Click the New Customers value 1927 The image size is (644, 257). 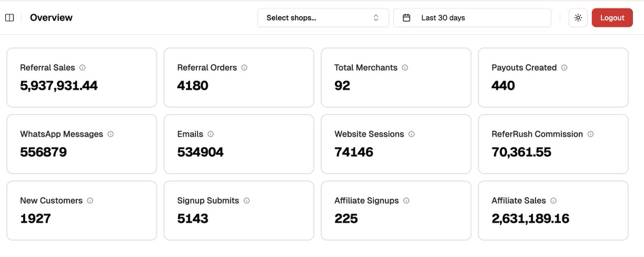click(x=35, y=219)
